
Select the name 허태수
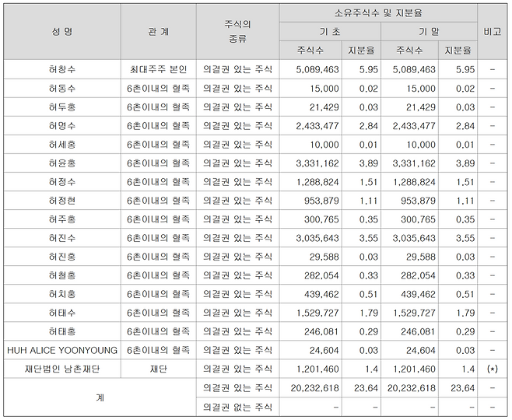click(61, 312)
